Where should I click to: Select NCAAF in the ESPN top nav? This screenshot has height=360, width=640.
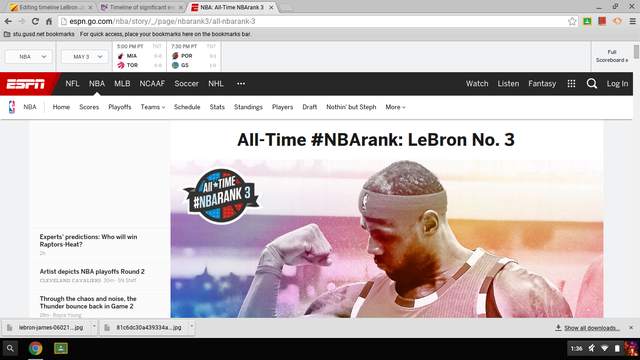(x=152, y=84)
